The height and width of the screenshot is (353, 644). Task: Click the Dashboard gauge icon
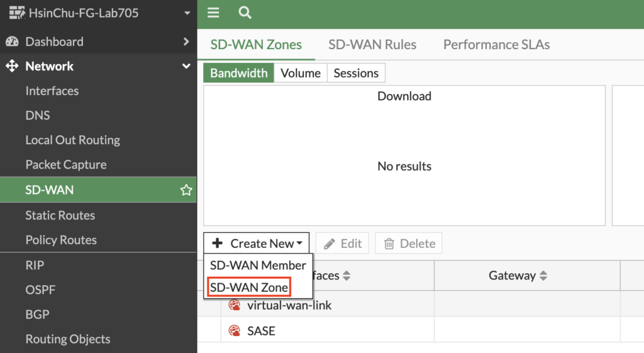[12, 42]
